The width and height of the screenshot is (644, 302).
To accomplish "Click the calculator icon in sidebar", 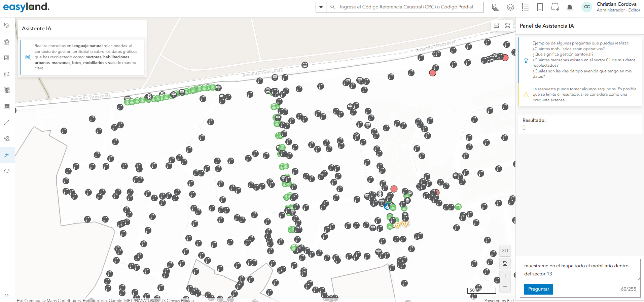I will [7, 106].
